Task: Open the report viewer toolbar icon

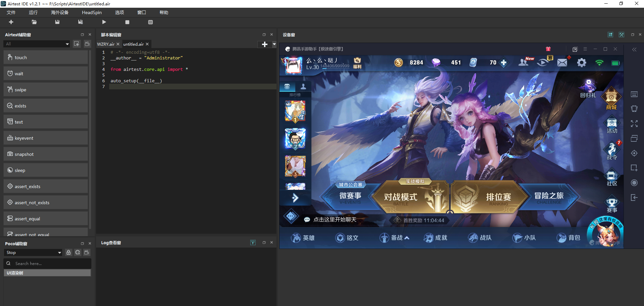Action: pyautogui.click(x=151, y=22)
